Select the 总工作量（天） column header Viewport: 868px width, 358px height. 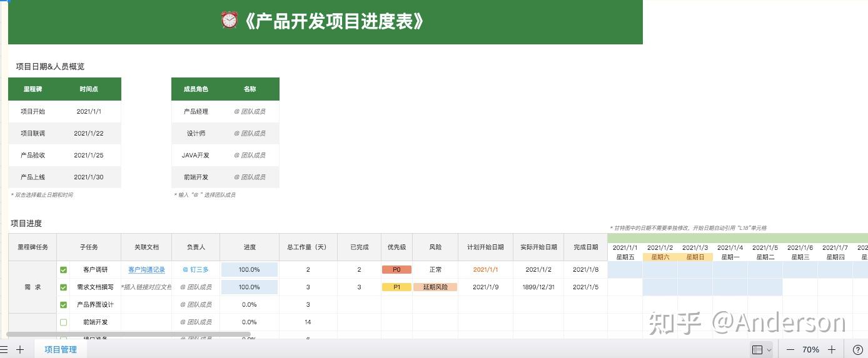(308, 247)
